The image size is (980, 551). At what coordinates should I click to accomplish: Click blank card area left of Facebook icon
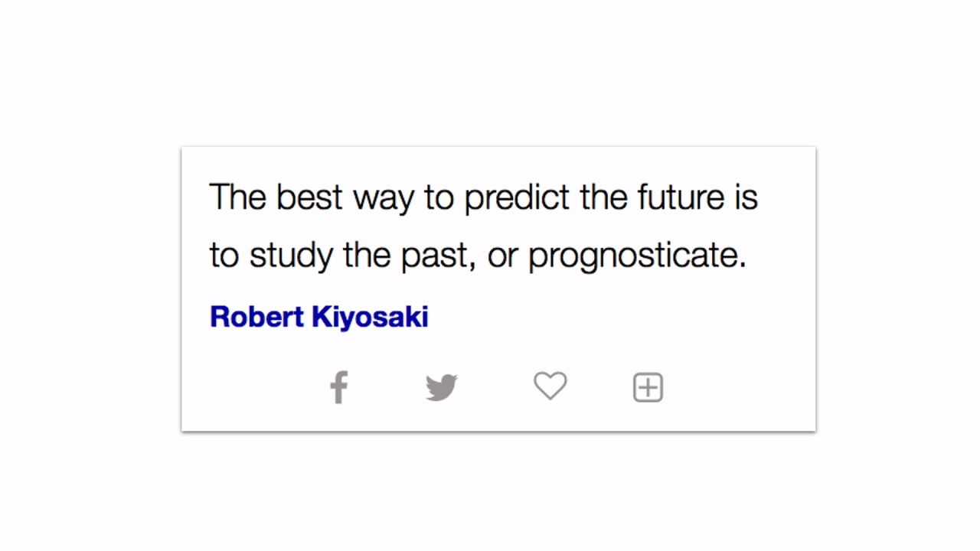[x=255, y=387]
